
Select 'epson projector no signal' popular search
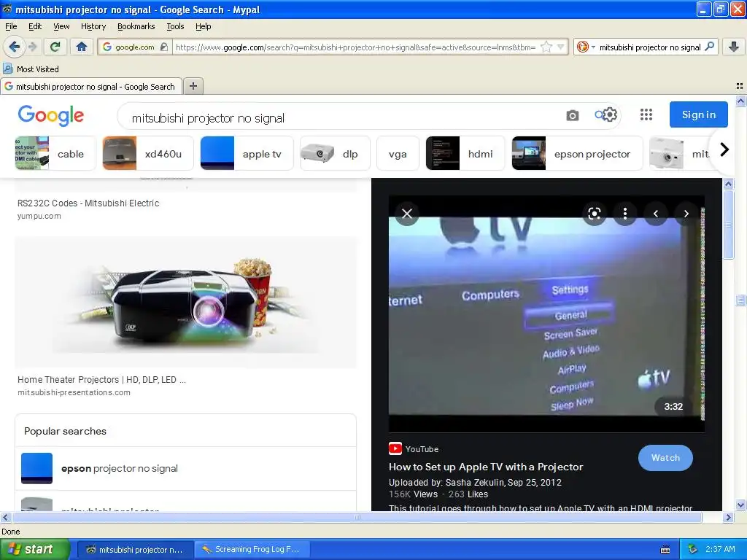coord(185,469)
